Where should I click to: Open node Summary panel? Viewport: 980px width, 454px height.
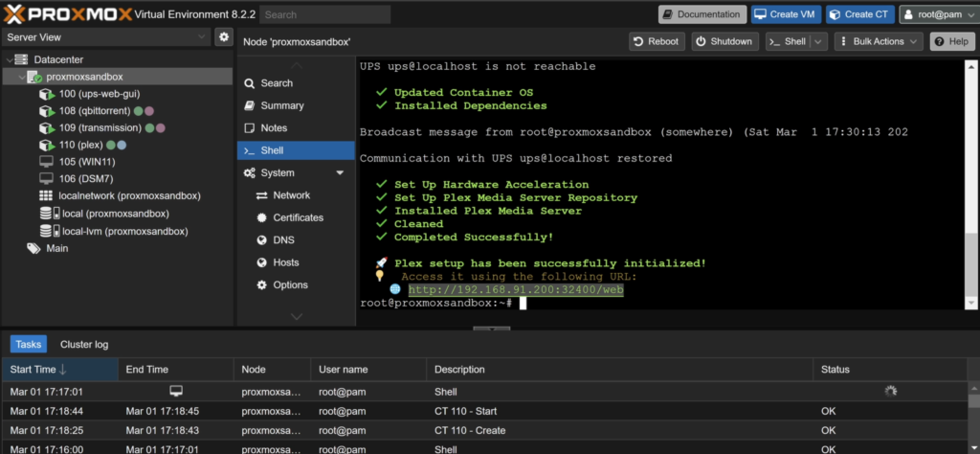(x=296, y=105)
